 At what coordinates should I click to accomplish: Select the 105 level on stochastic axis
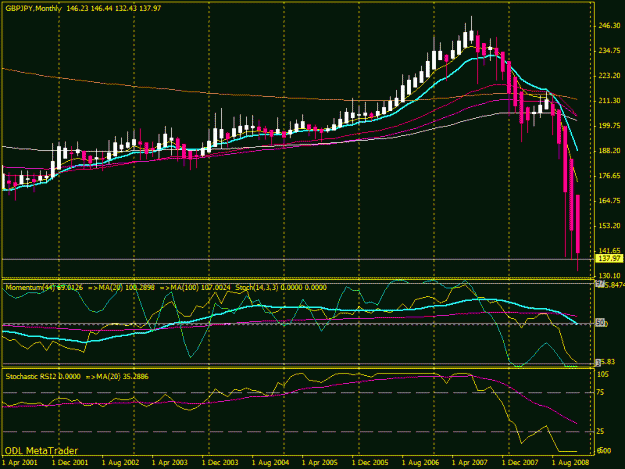coord(603,374)
